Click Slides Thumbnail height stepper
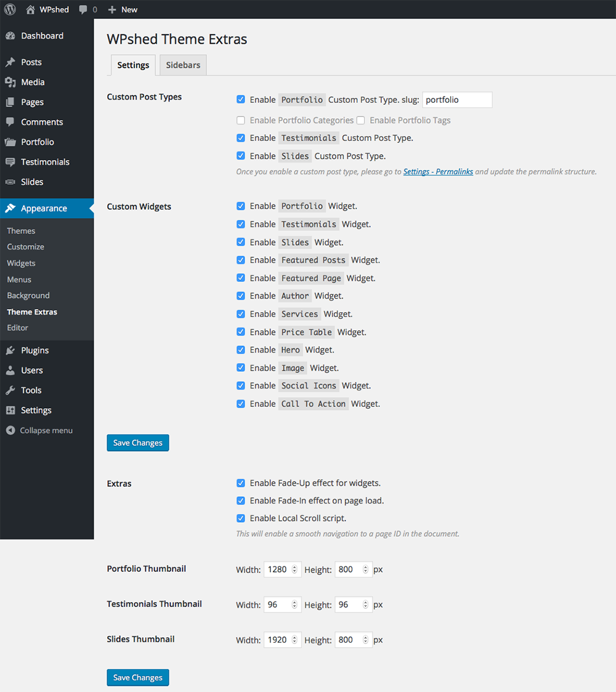Viewport: 616px width, 692px height. pyautogui.click(x=365, y=640)
